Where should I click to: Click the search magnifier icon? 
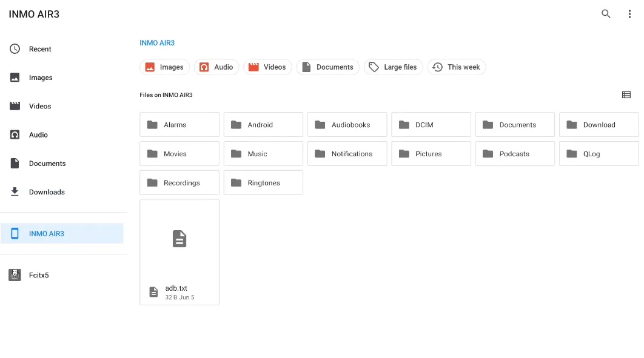[x=605, y=14]
